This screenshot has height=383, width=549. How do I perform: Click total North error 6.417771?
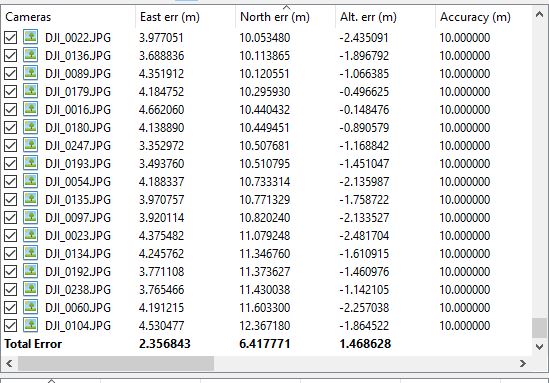pyautogui.click(x=265, y=344)
